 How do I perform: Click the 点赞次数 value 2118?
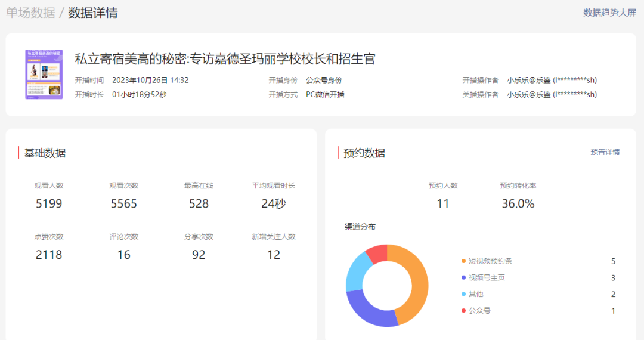click(49, 255)
